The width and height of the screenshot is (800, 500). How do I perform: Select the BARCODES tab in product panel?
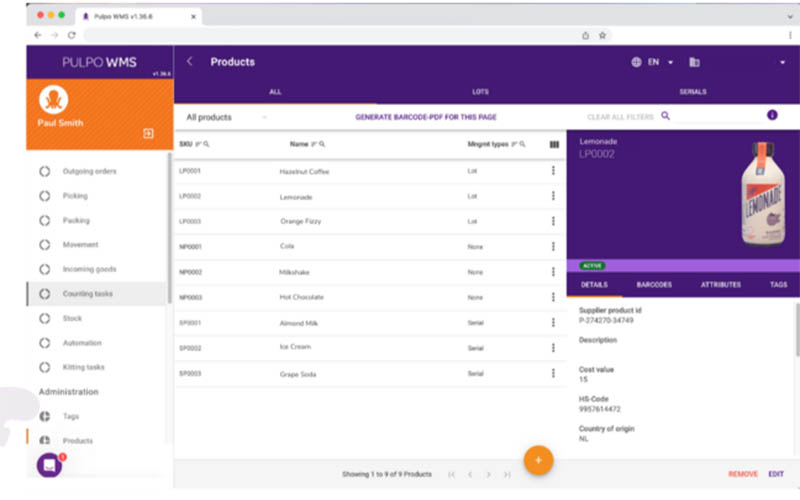pos(654,285)
